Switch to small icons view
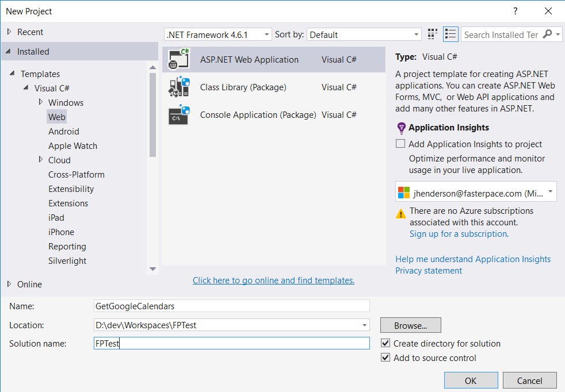This screenshot has width=565, height=392. 433,34
